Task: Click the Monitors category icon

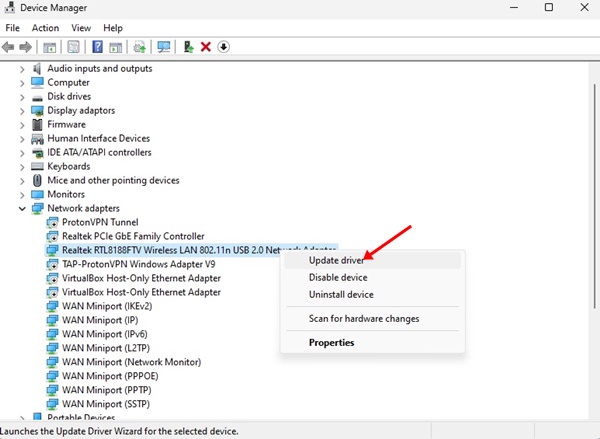Action: (37, 194)
